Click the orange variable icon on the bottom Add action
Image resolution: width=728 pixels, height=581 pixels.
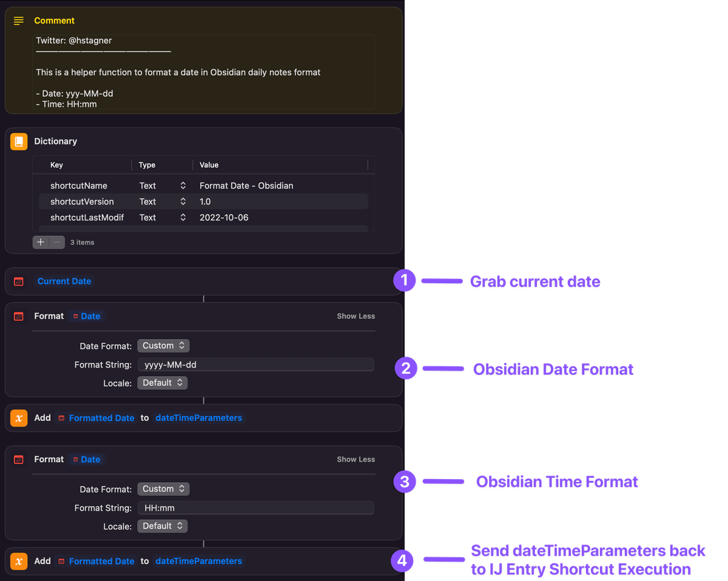[19, 561]
